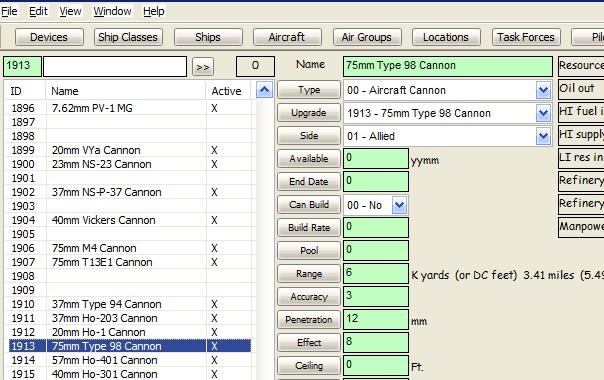Show the Air Groups section
This screenshot has width=604, height=380.
(367, 37)
